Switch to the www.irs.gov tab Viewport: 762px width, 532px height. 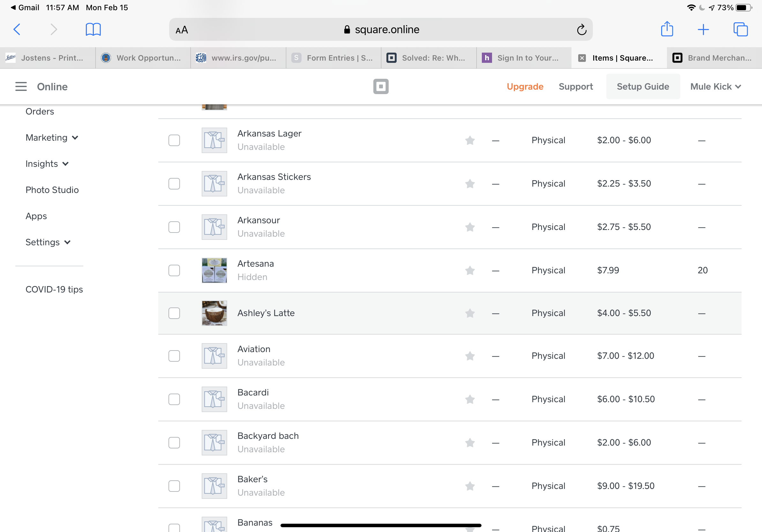pyautogui.click(x=238, y=58)
